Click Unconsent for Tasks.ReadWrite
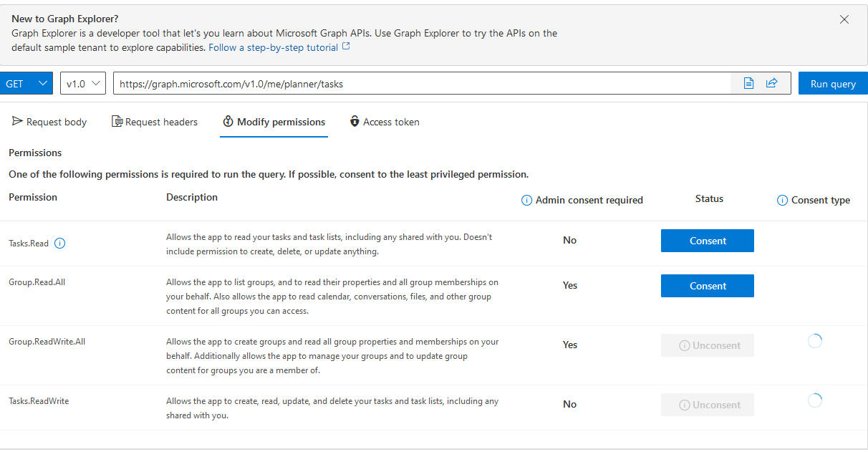Viewport: 868px width, 452px height. pyautogui.click(x=708, y=405)
